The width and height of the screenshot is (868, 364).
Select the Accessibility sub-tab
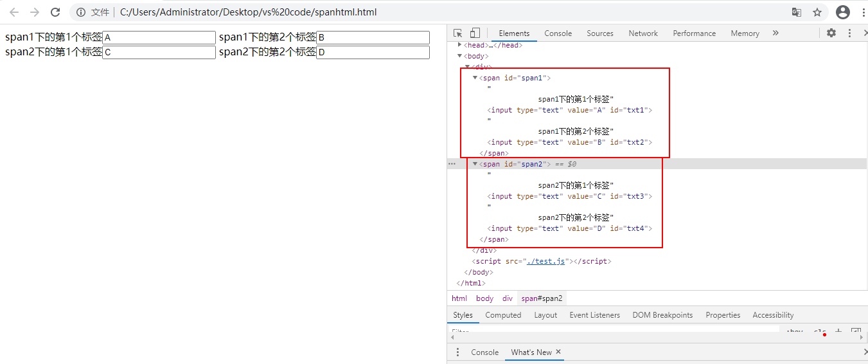(773, 315)
